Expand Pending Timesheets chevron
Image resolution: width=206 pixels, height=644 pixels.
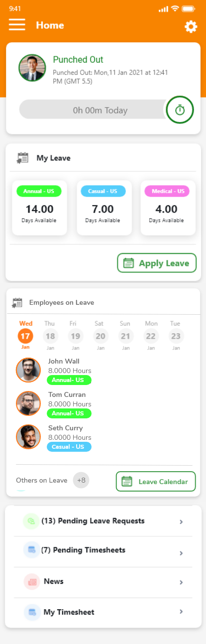tap(181, 553)
